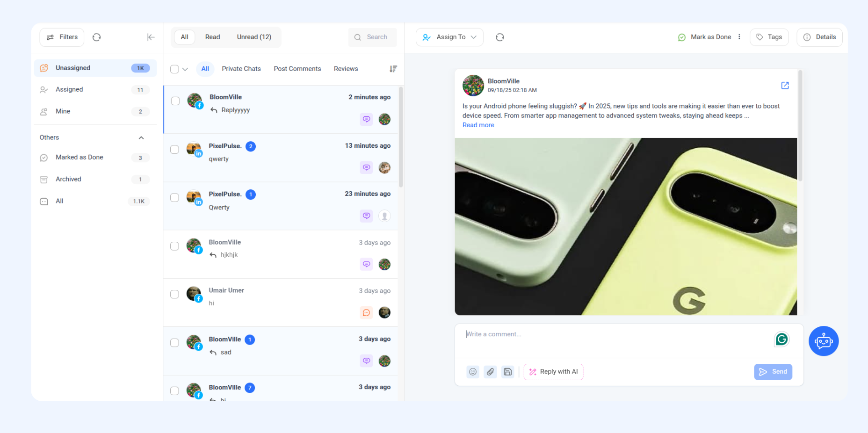Click the Search field
Viewport: 868px width, 433px height.
pos(372,37)
